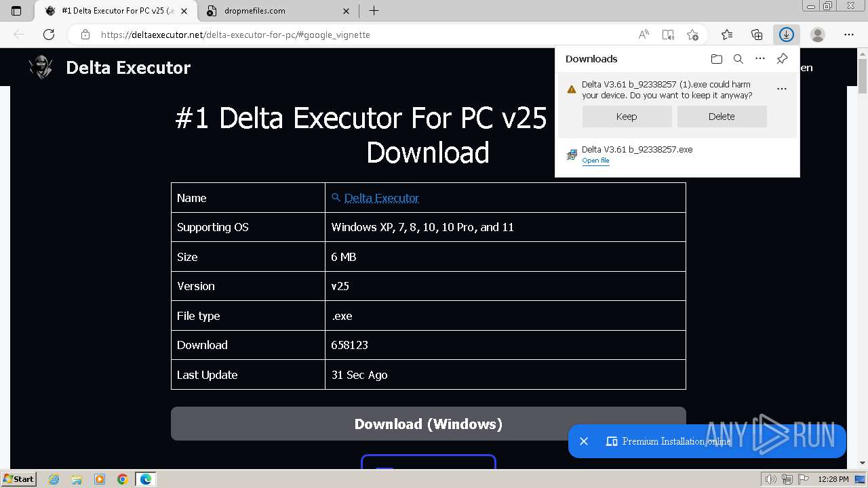Toggle the Downloads toolbar icon
This screenshot has height=488, width=868.
coord(787,35)
